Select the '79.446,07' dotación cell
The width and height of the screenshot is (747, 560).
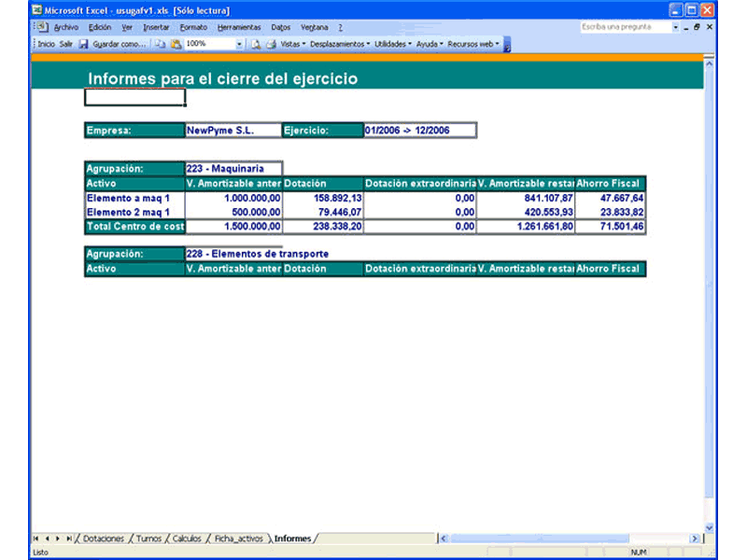(x=322, y=213)
